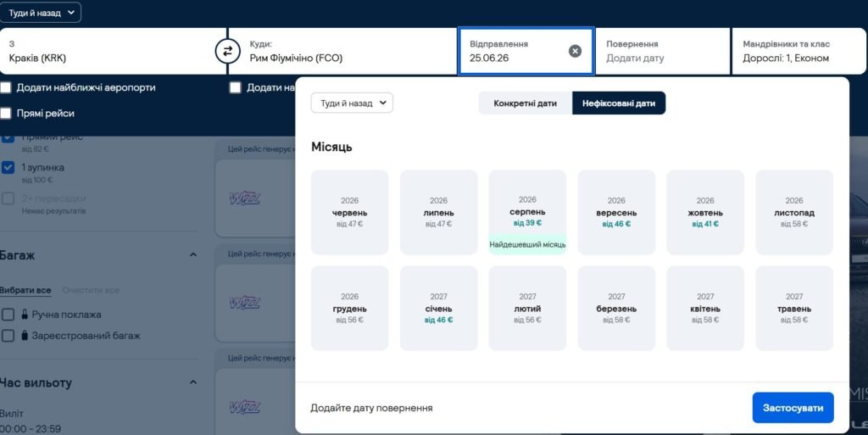Swap origin and destination airports
This screenshot has height=435, width=868.
click(227, 52)
